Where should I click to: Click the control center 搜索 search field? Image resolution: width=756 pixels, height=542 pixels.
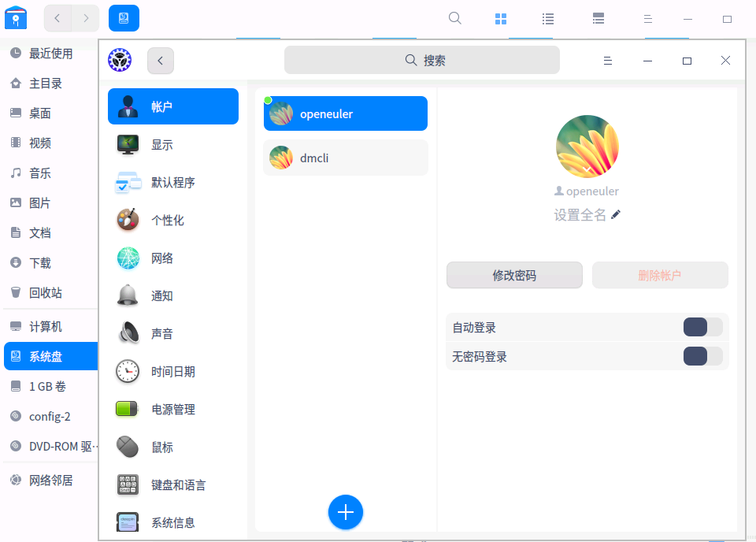pyautogui.click(x=422, y=61)
